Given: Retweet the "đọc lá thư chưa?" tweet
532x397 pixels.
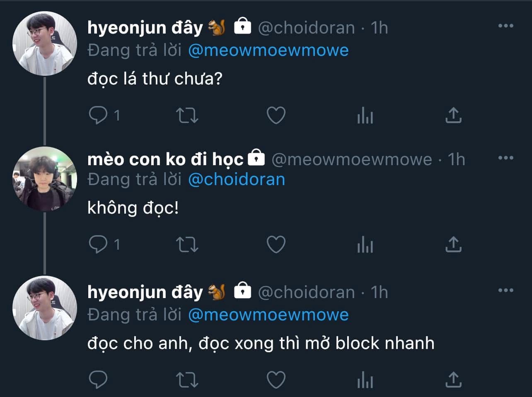Looking at the screenshot, I should 187,115.
